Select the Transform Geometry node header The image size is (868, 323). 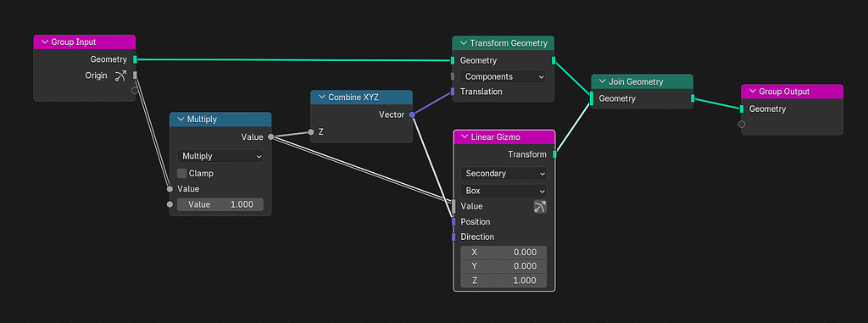coord(504,43)
